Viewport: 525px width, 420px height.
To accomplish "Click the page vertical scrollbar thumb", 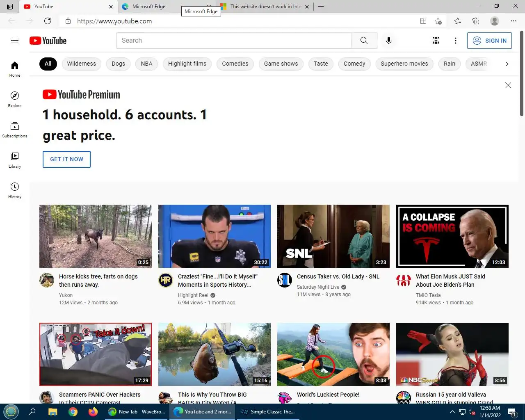I will pos(522,73).
